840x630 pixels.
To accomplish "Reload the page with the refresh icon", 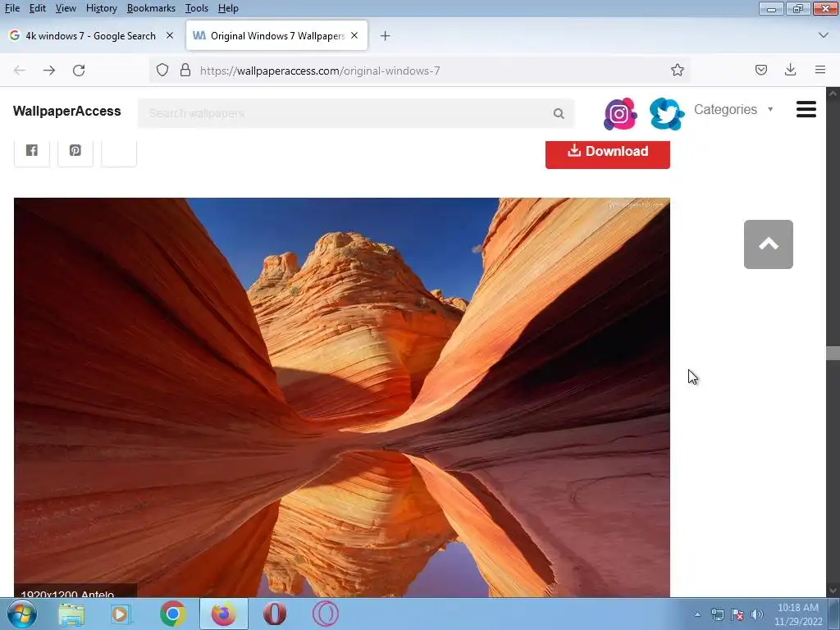I will click(x=79, y=71).
